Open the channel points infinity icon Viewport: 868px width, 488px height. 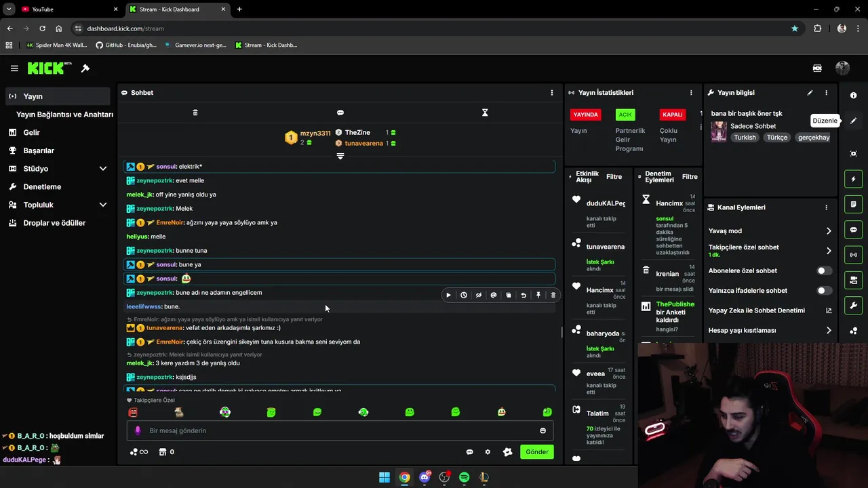(138, 452)
